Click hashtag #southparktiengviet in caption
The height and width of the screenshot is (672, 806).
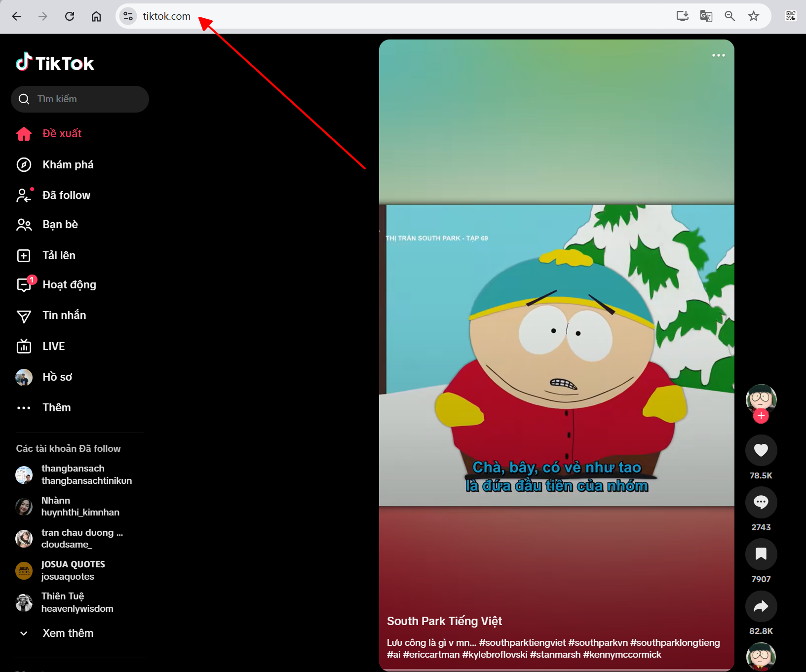coord(522,642)
